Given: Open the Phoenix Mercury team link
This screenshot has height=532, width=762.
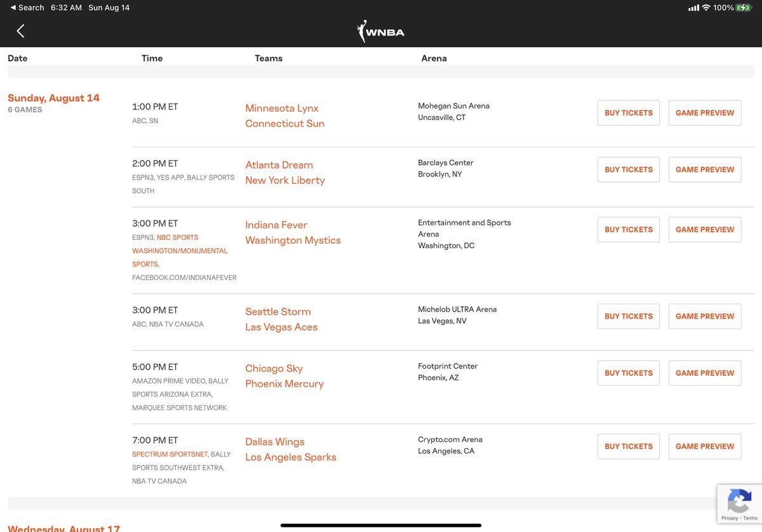Looking at the screenshot, I should pos(284,383).
